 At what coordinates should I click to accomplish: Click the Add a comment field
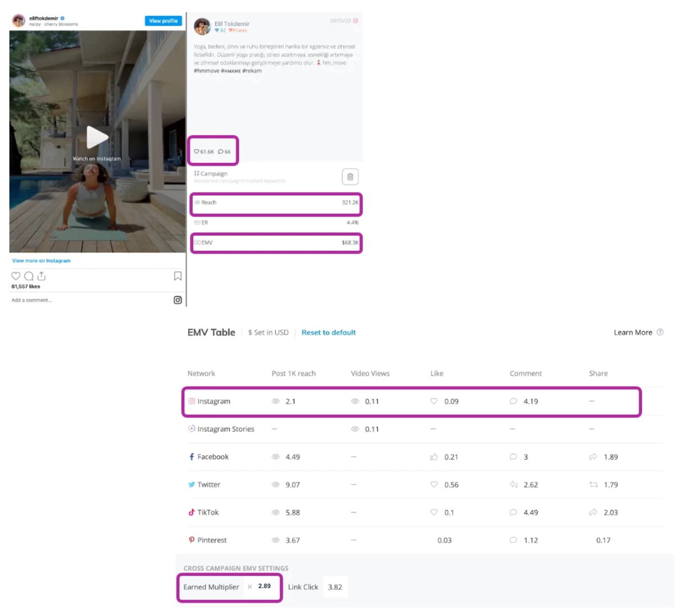tap(32, 300)
